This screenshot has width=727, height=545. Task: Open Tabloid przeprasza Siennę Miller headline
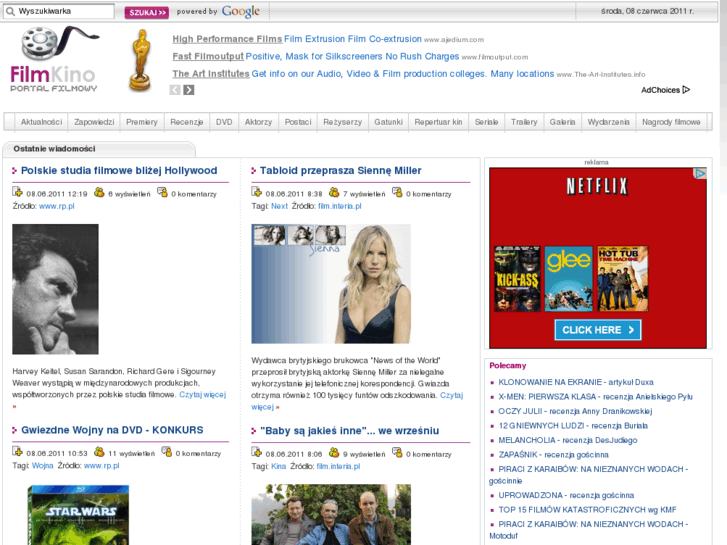tap(341, 171)
